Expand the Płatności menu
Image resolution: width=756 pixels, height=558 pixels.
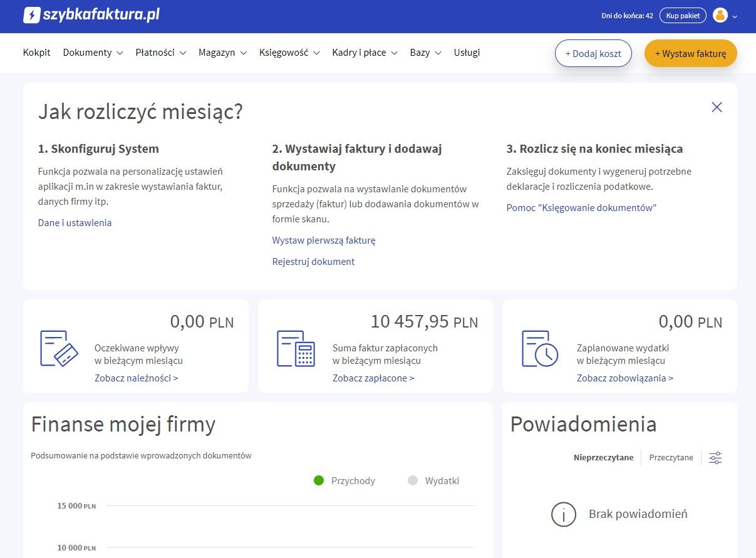point(161,53)
